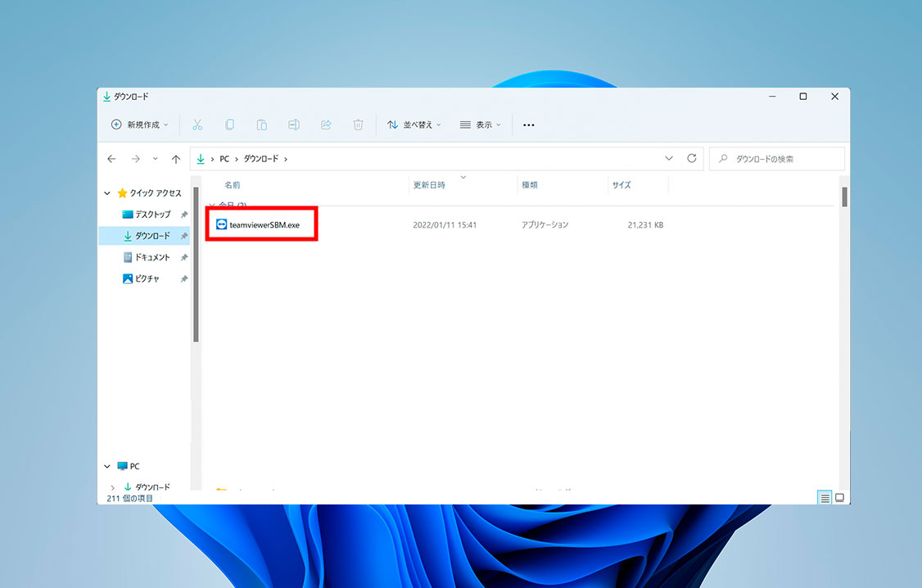Select ドキュメント in the sidebar

[x=147, y=257]
